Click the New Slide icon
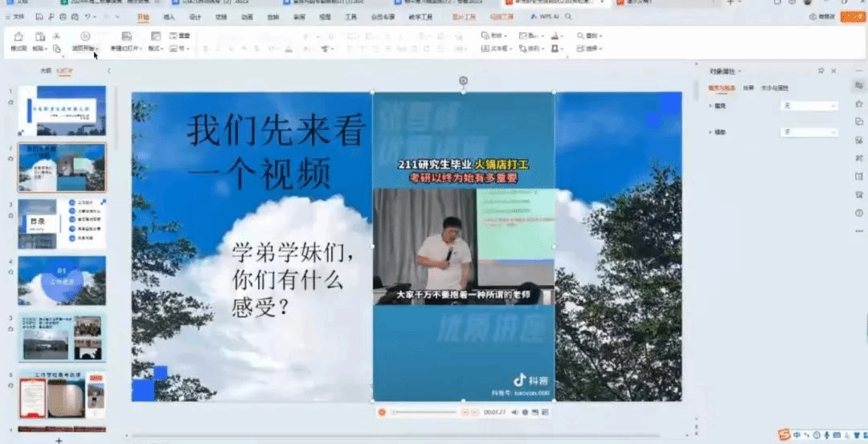868x444 pixels. pos(126,36)
